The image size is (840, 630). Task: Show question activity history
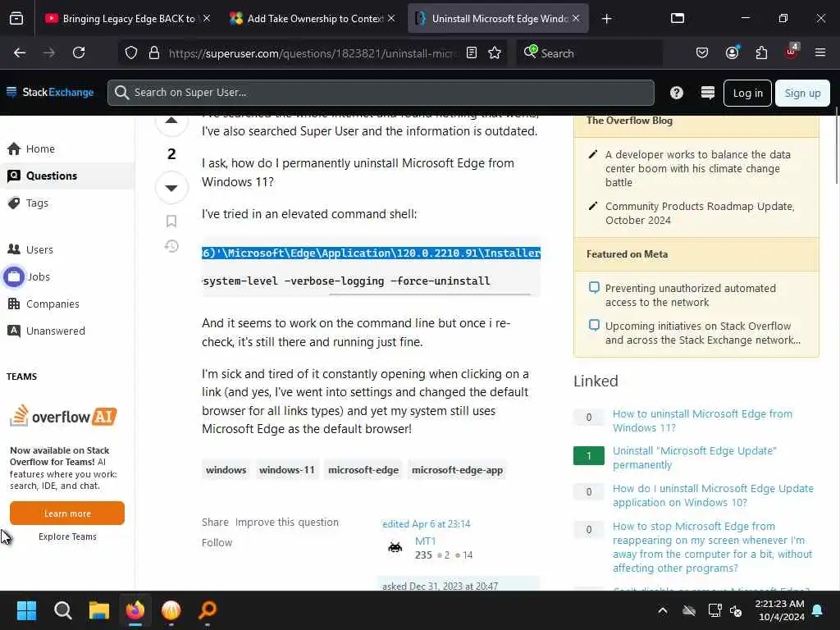(171, 246)
